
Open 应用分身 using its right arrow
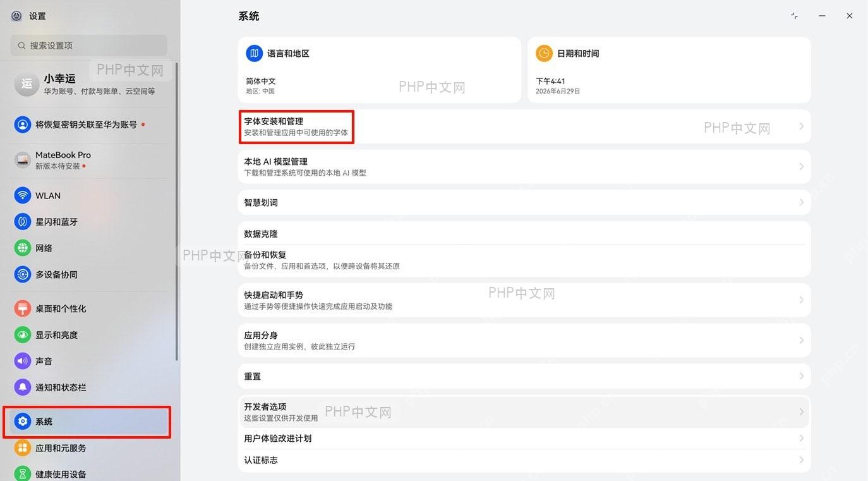801,341
